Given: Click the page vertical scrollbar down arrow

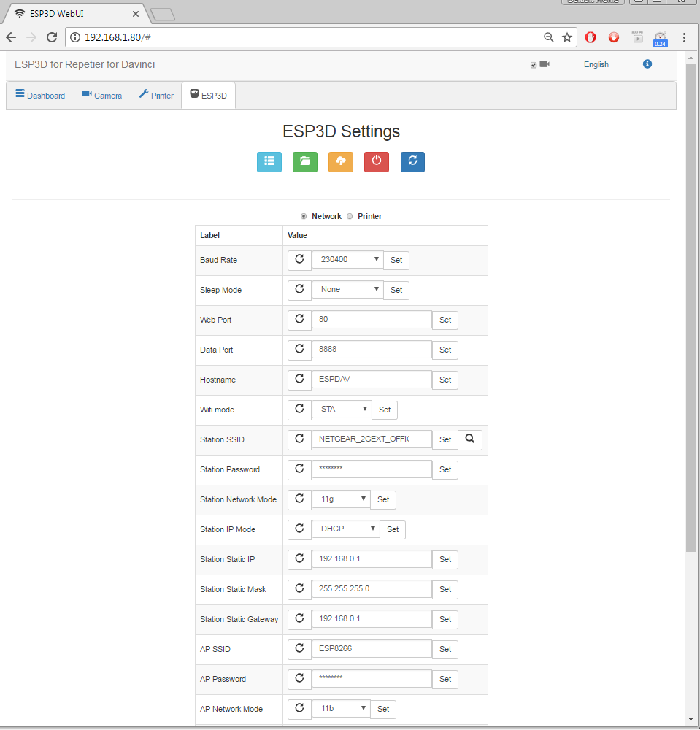Looking at the screenshot, I should (x=691, y=719).
